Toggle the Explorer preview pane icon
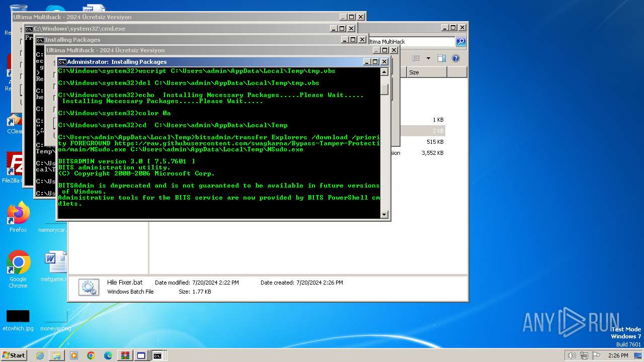This screenshot has height=362, width=644. (x=441, y=58)
